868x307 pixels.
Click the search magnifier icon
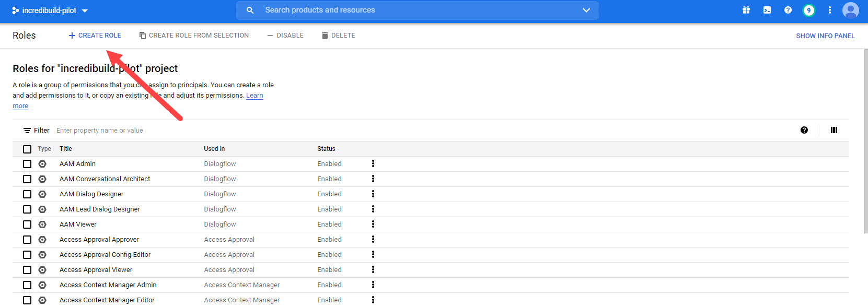pos(250,10)
